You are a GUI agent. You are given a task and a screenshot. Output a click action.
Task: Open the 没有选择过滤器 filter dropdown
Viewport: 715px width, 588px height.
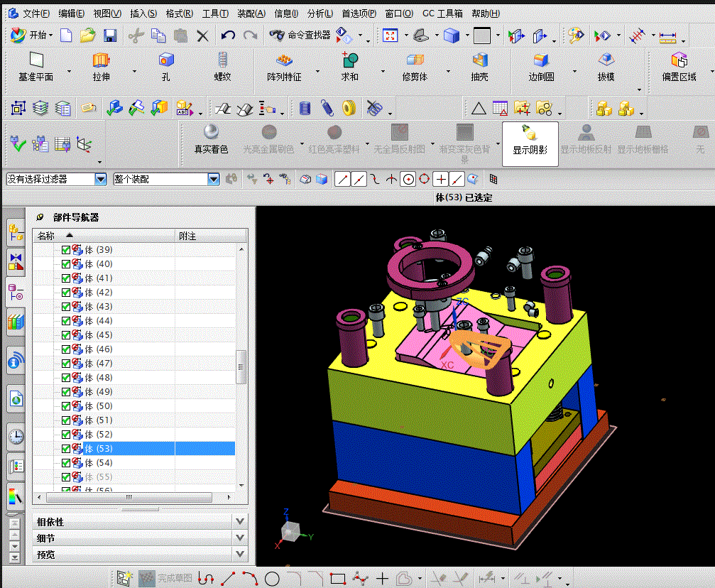(101, 179)
